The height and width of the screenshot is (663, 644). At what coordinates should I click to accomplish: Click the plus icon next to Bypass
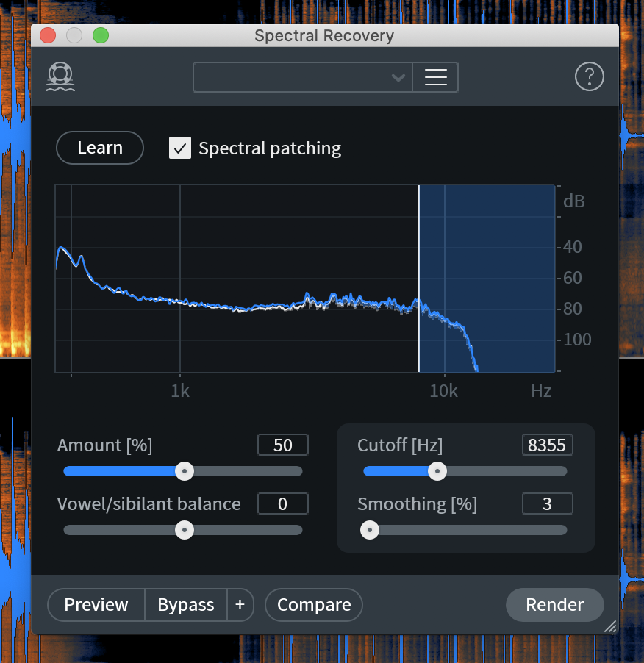[240, 604]
